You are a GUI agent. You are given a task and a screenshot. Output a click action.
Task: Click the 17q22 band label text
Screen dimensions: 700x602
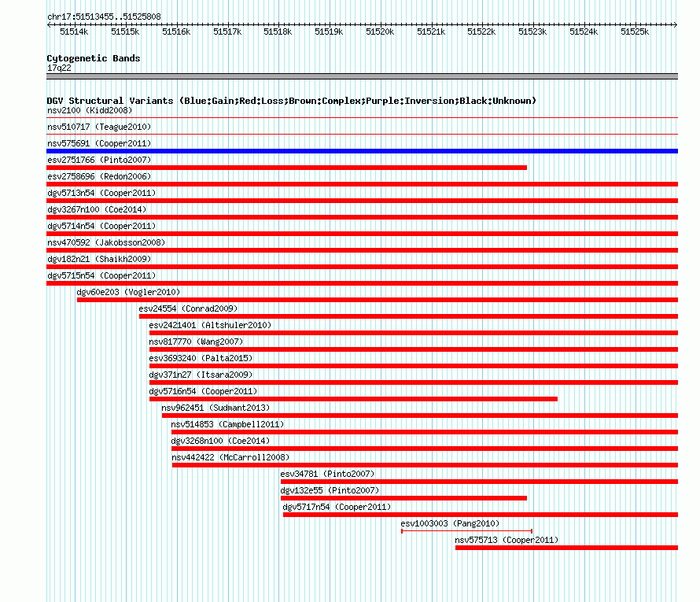click(59, 68)
